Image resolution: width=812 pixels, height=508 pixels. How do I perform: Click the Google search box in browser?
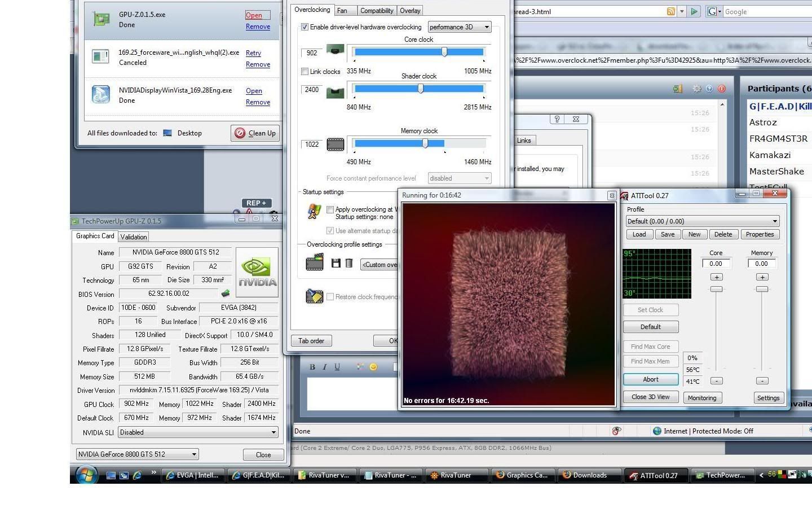(767, 11)
